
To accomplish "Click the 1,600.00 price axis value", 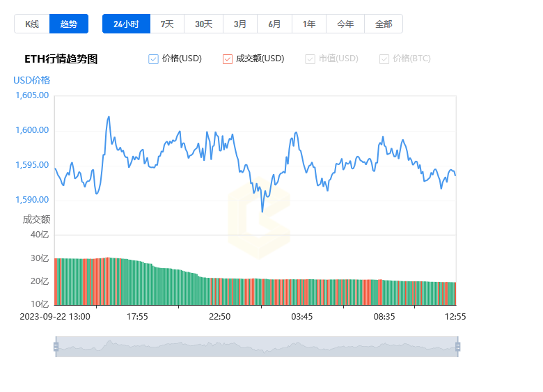I will (x=32, y=130).
